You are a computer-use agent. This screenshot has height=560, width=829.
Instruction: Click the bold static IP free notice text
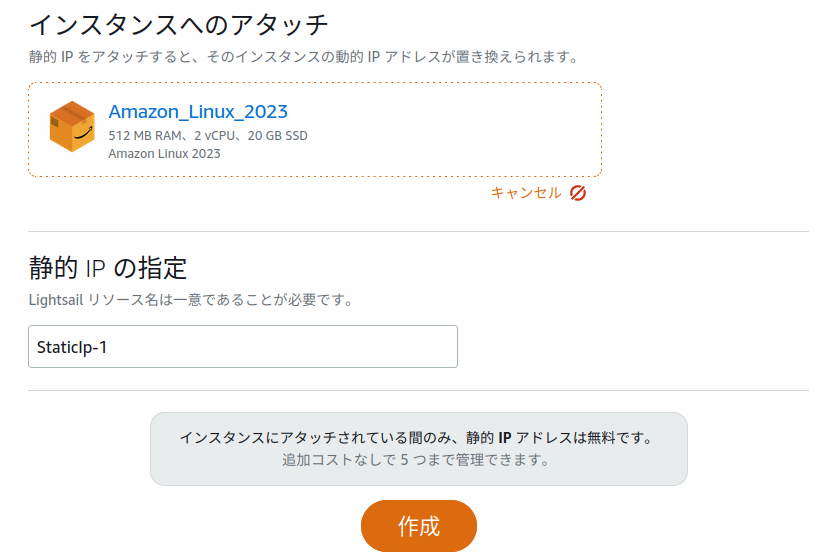click(415, 438)
